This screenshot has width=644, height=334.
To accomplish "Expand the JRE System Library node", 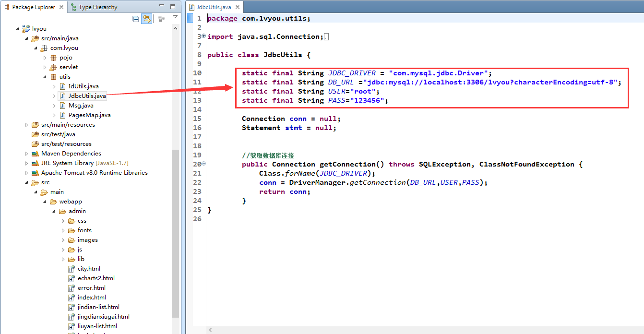I will pyautogui.click(x=27, y=163).
